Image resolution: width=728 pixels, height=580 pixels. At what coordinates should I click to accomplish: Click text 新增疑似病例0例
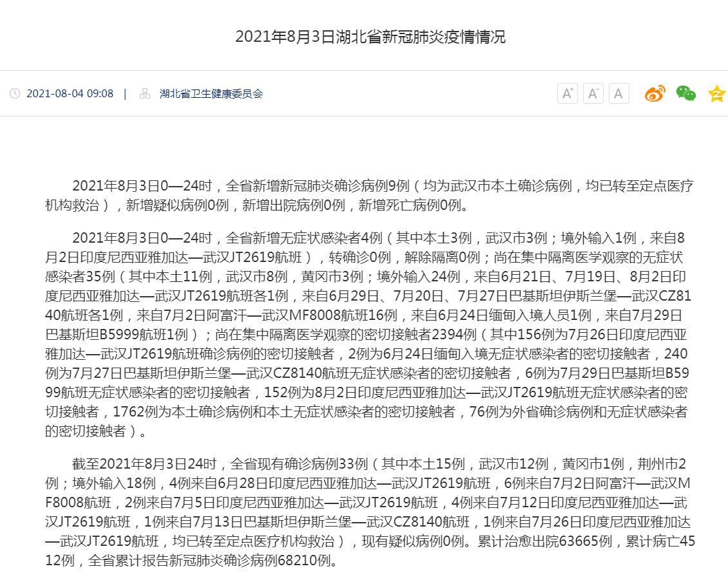(177, 205)
